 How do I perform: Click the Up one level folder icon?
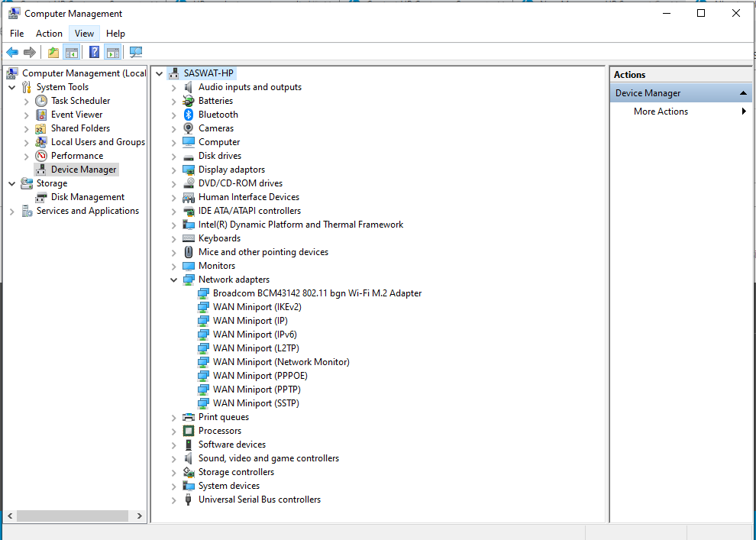(x=53, y=52)
